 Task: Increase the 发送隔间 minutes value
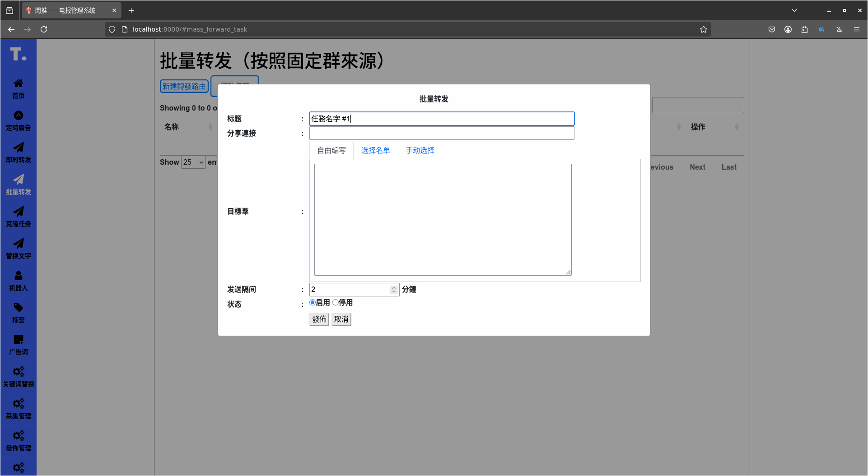point(393,287)
